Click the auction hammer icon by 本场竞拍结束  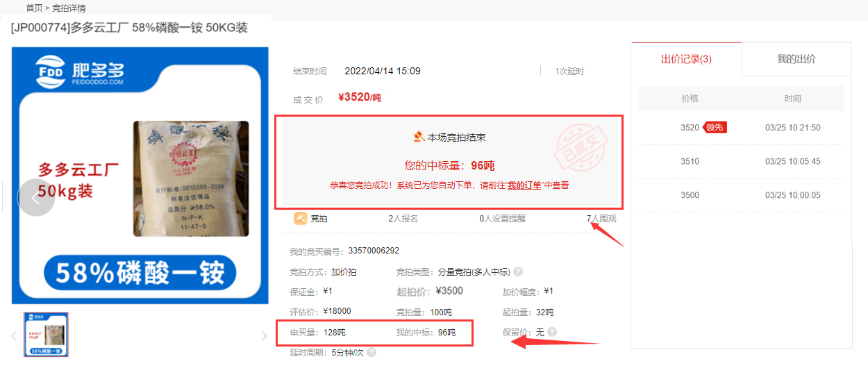(x=419, y=137)
